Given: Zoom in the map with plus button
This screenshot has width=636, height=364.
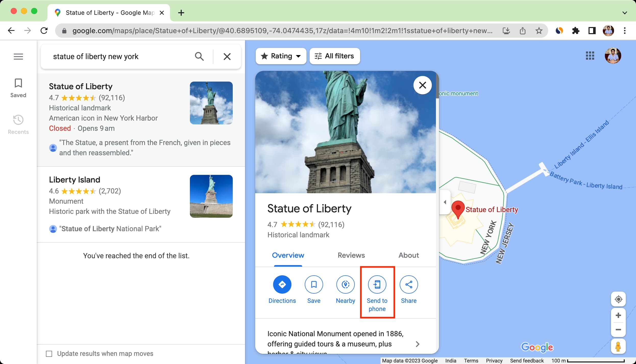Looking at the screenshot, I should click(x=618, y=316).
